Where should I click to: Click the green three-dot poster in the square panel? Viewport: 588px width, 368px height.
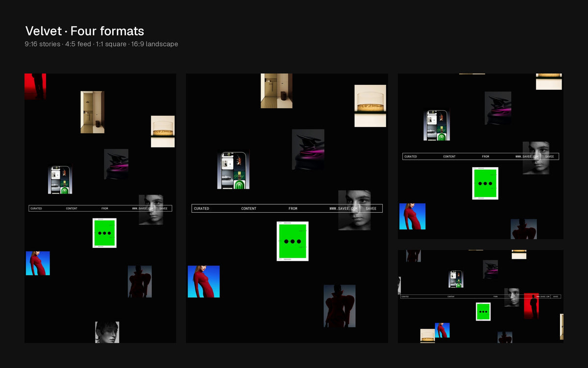(x=485, y=183)
